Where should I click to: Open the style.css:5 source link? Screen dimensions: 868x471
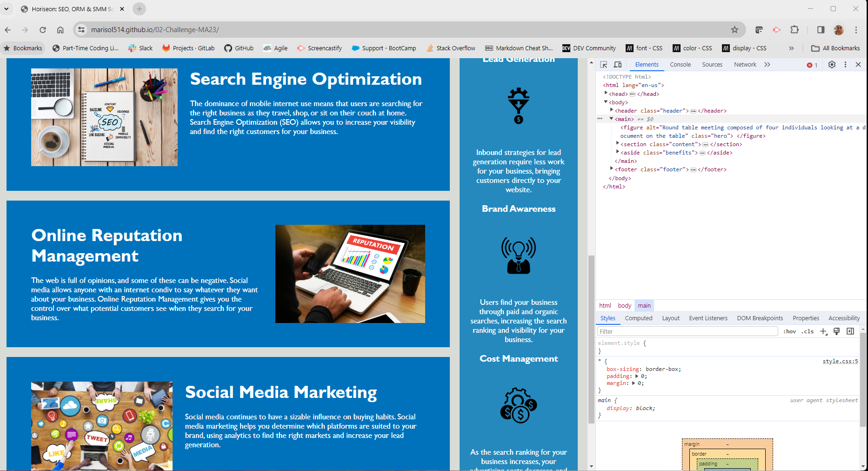840,361
